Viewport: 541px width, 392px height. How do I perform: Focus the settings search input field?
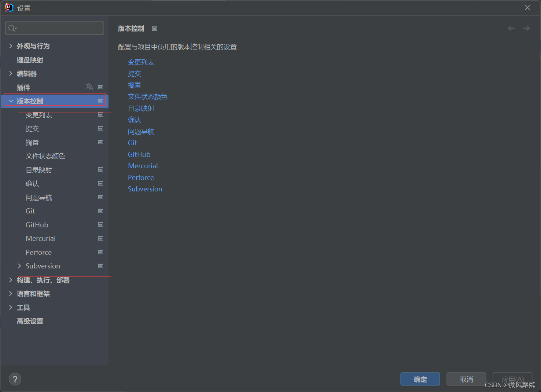[x=55, y=28]
